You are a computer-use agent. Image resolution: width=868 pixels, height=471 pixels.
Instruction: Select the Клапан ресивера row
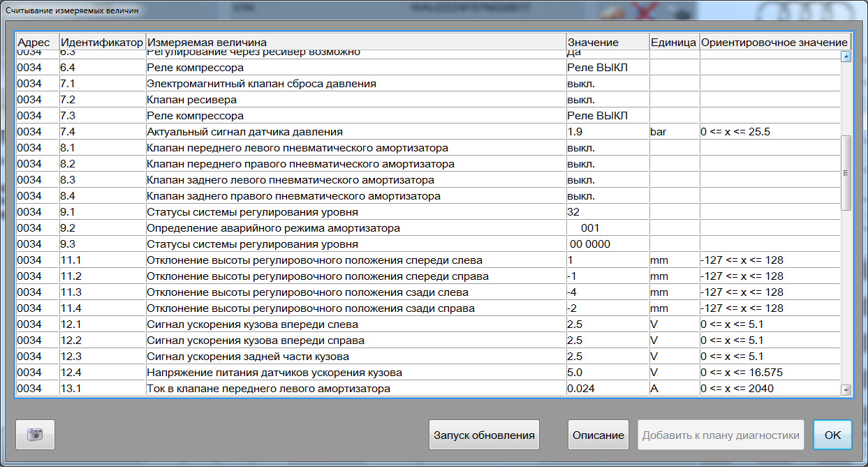[428, 100]
